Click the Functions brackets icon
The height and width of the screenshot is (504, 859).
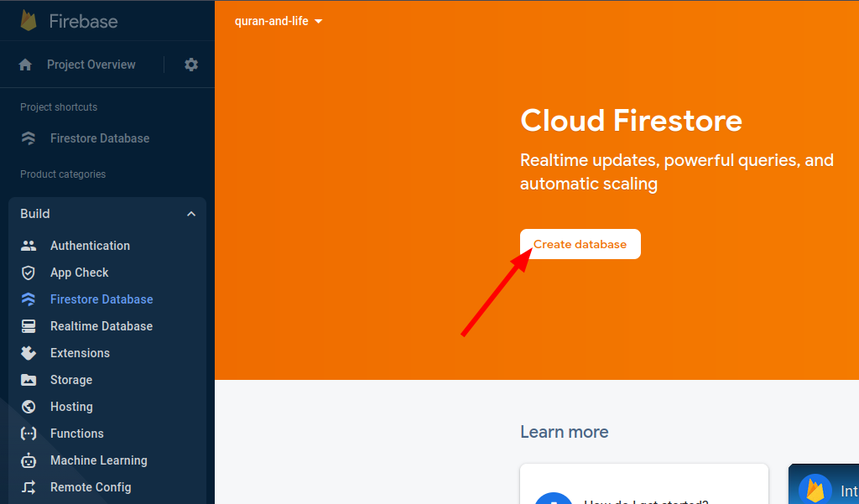coord(28,434)
